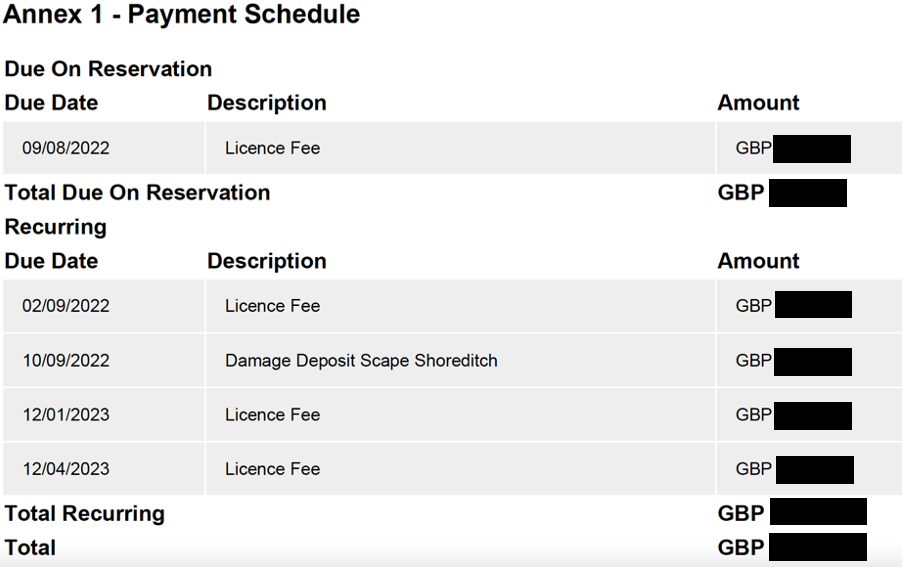The image size is (906, 568).
Task: Click the 'Recurring' section heading
Action: pos(55,227)
